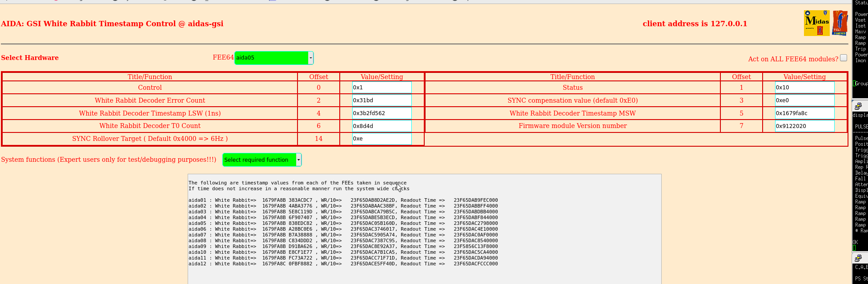The image size is (868, 284).
Task: Click the Status value field 0x10
Action: tap(804, 88)
